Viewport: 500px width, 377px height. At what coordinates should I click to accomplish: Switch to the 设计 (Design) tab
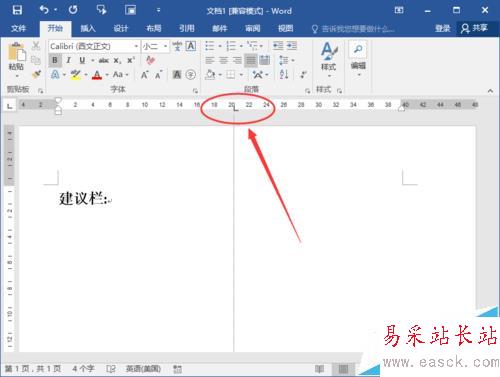(121, 28)
